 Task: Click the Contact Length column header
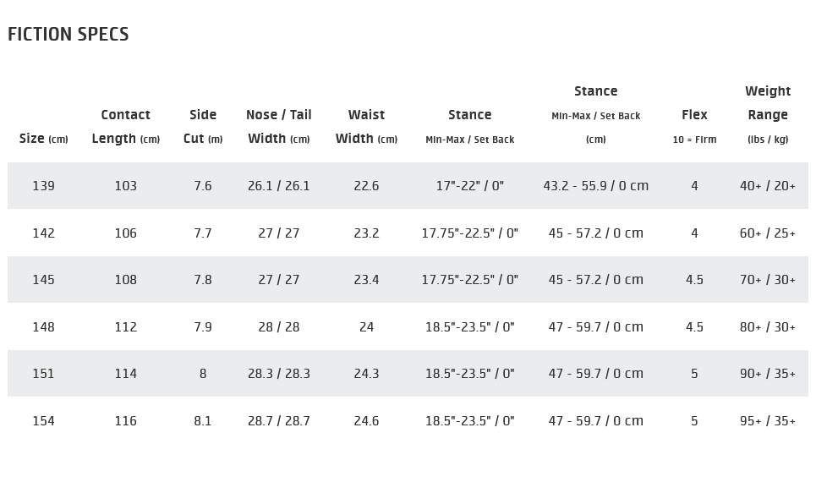pyautogui.click(x=125, y=127)
